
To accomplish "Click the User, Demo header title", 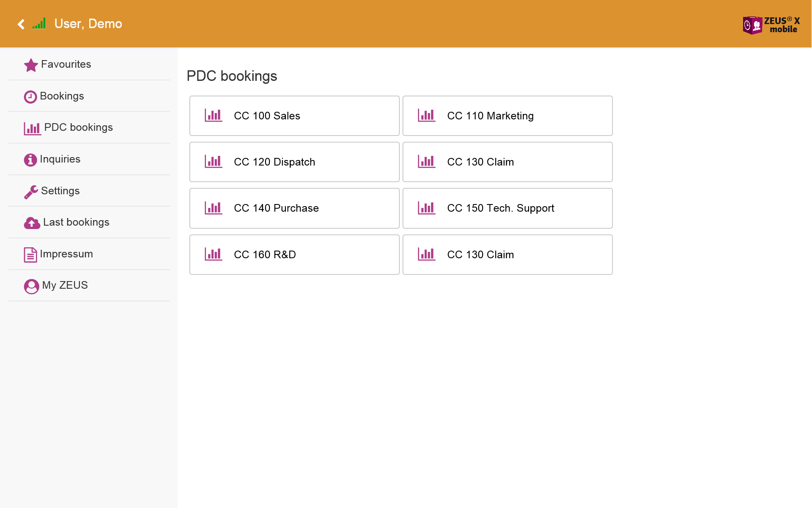I will point(88,24).
